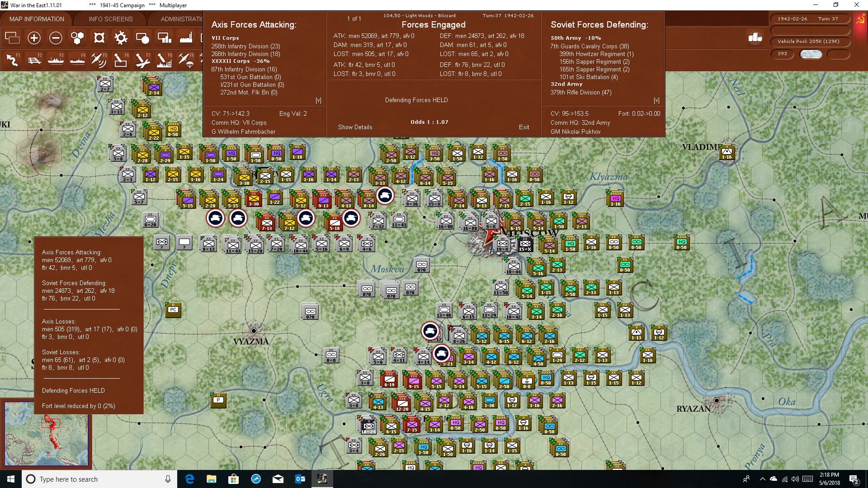The width and height of the screenshot is (868, 488).
Task: Select the PC unit counter near Vyazma
Action: point(173,310)
